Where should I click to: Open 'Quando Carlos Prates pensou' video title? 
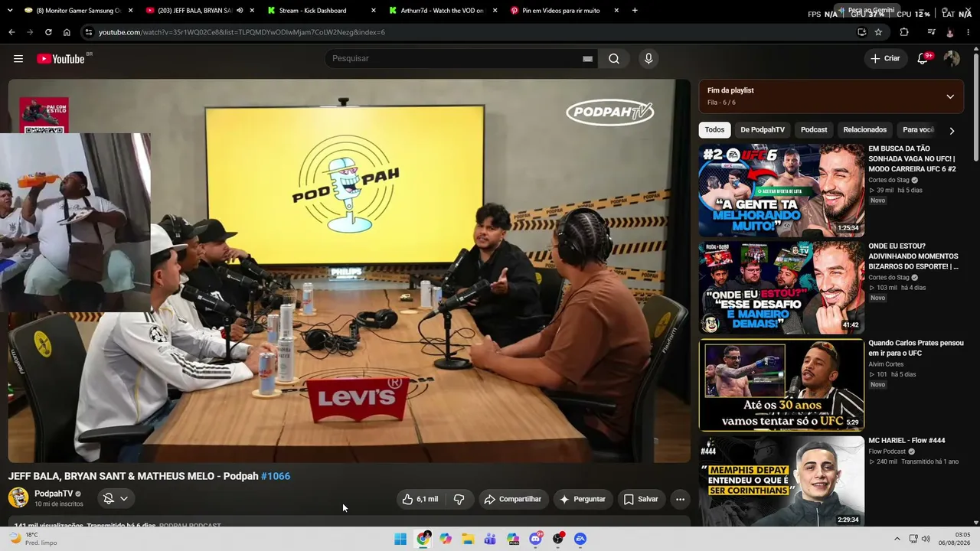coord(916,348)
